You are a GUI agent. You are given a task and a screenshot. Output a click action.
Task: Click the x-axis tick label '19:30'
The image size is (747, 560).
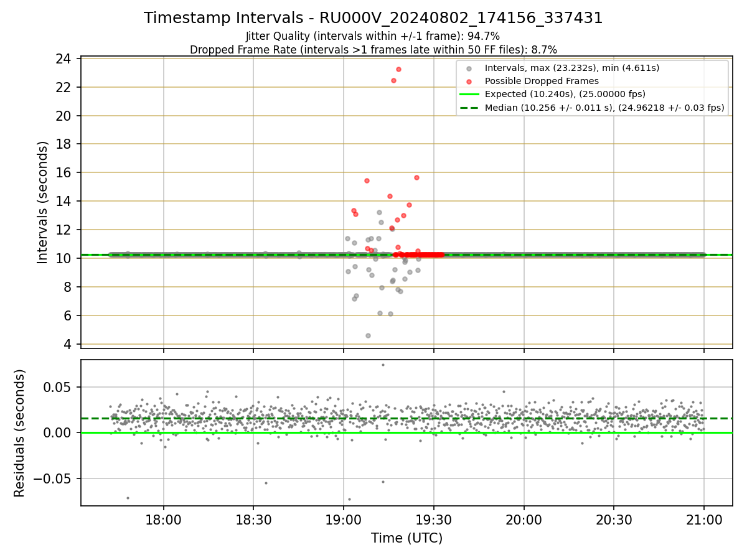(x=433, y=520)
